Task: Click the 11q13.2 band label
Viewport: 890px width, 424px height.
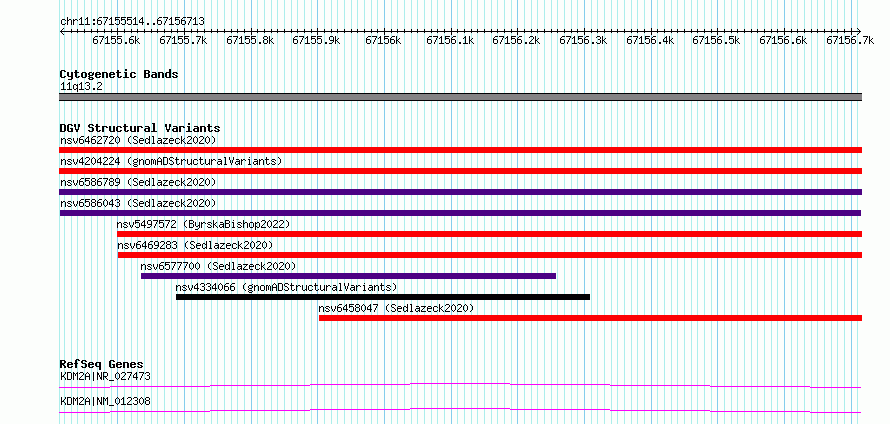Action: click(x=81, y=87)
